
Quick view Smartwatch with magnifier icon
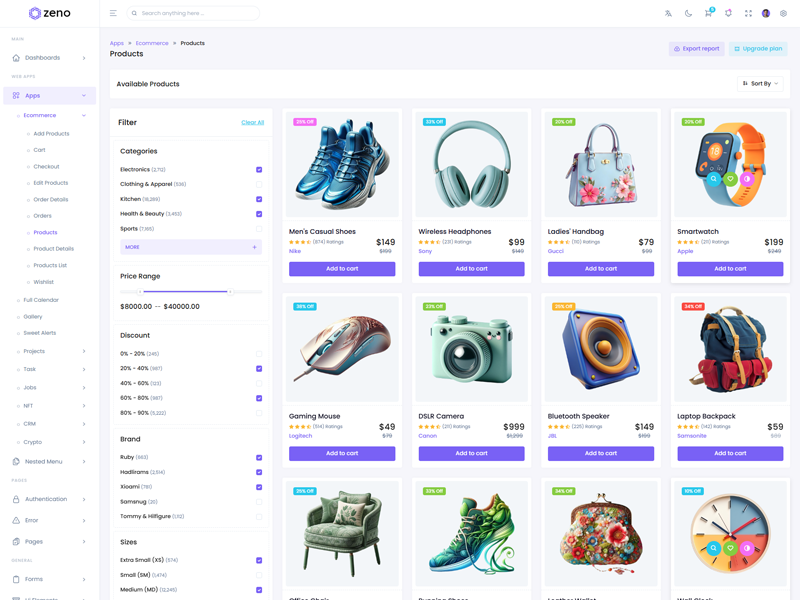pos(713,180)
